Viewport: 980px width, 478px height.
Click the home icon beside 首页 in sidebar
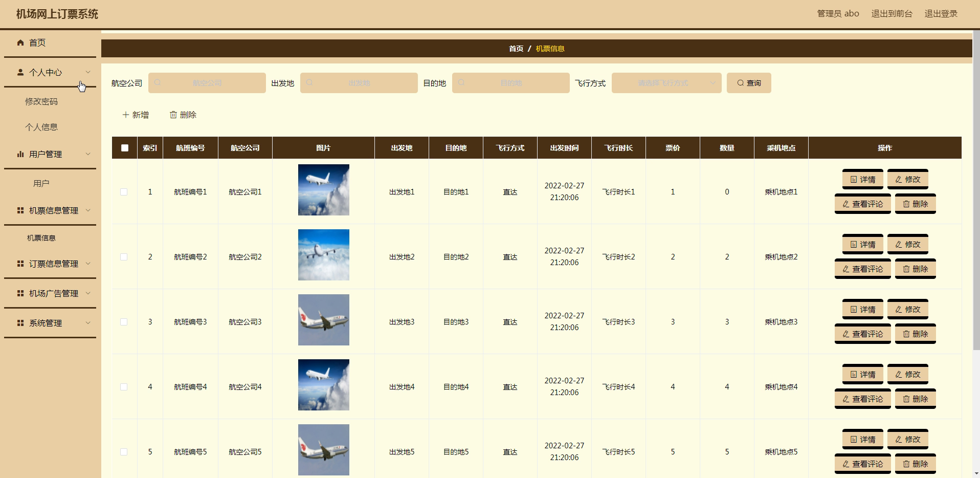tap(20, 42)
